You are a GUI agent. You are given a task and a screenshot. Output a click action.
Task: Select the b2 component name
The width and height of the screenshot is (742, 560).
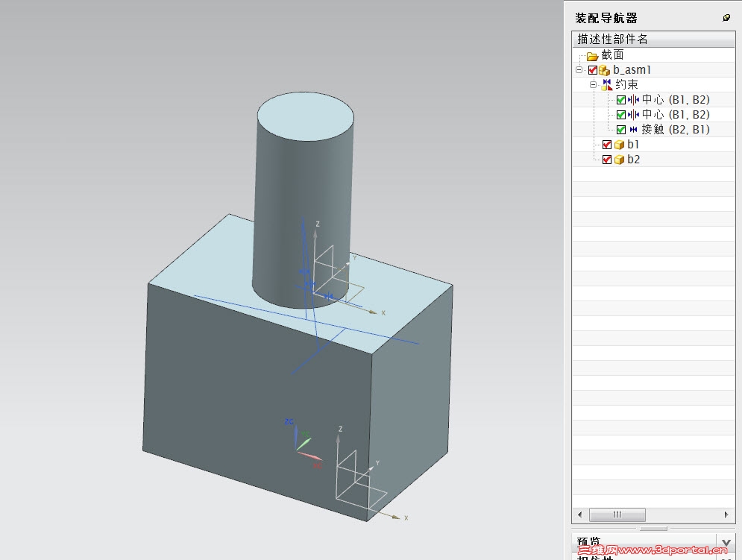pyautogui.click(x=633, y=160)
